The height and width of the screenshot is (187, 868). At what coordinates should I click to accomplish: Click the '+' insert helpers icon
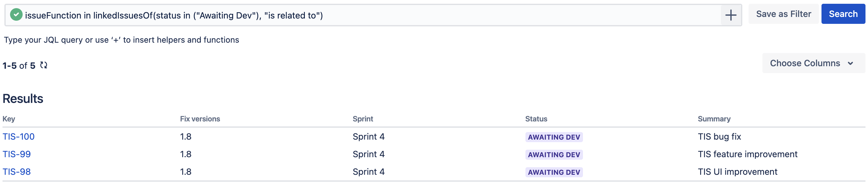tap(731, 15)
